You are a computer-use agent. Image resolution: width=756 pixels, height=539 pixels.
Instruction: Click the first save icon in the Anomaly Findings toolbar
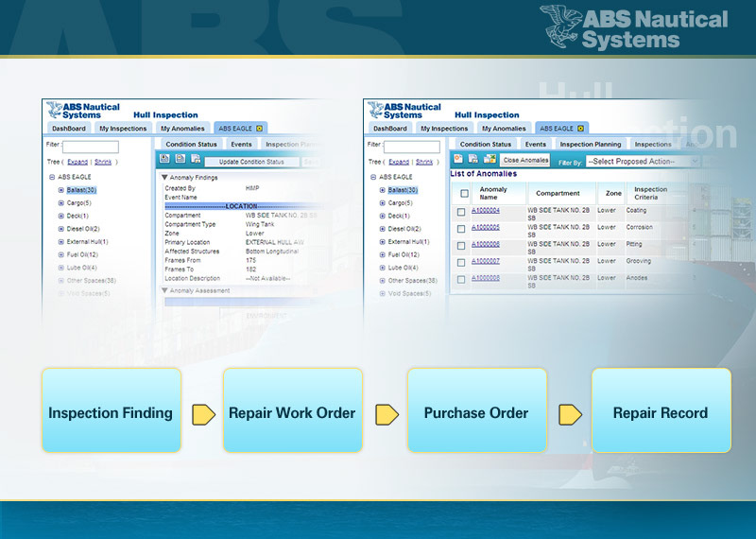coord(164,159)
